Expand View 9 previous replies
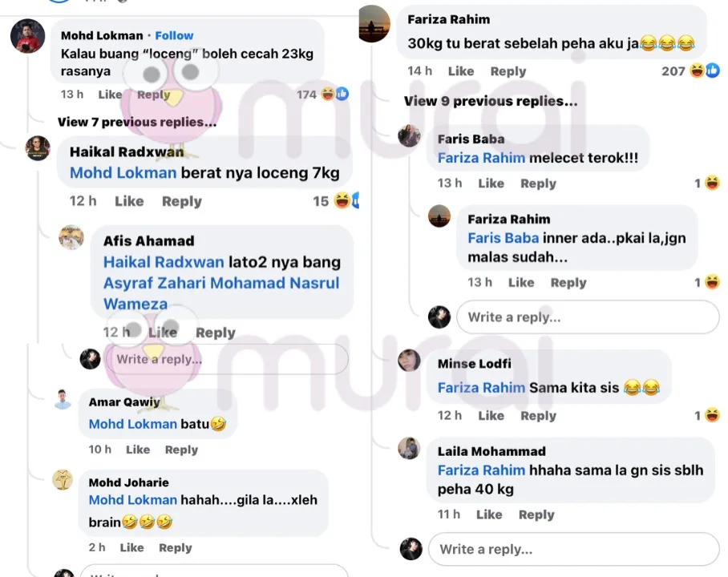728x577 pixels. [x=491, y=101]
